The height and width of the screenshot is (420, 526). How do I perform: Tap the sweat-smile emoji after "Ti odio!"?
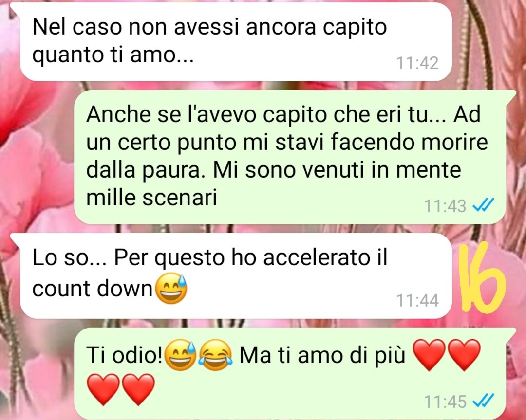tap(180, 355)
